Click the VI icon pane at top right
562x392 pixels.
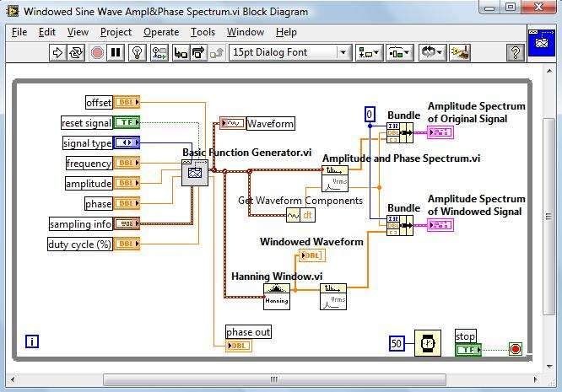tap(542, 43)
